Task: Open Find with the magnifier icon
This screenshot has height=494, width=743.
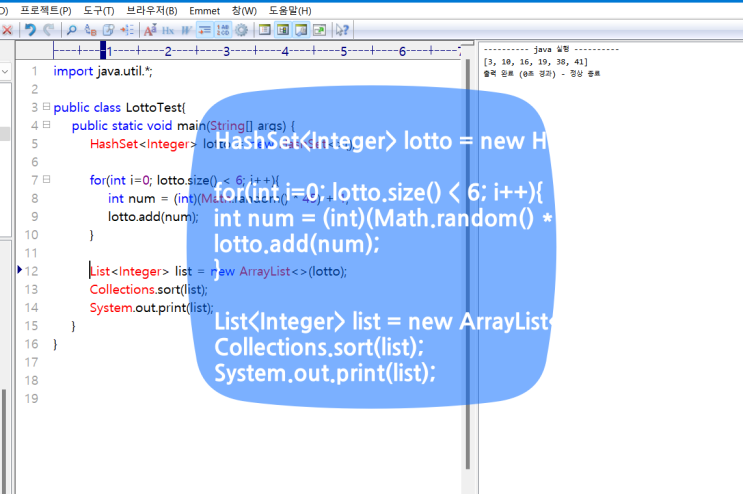Action: [72, 30]
